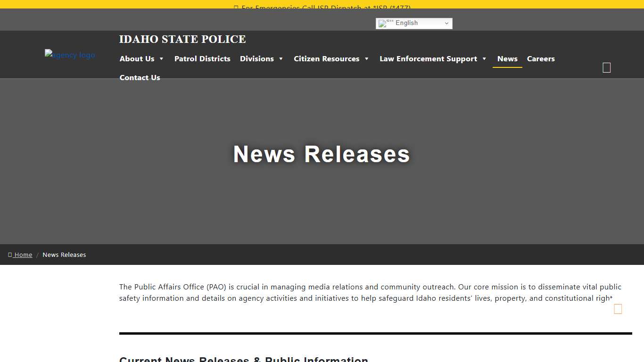Screen dimensions: 644x362
Task: Click the home icon in the breadcrumb
Action: (10, 255)
